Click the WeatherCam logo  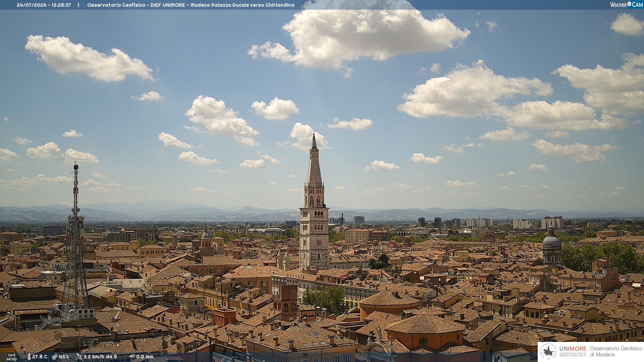pyautogui.click(x=626, y=5)
